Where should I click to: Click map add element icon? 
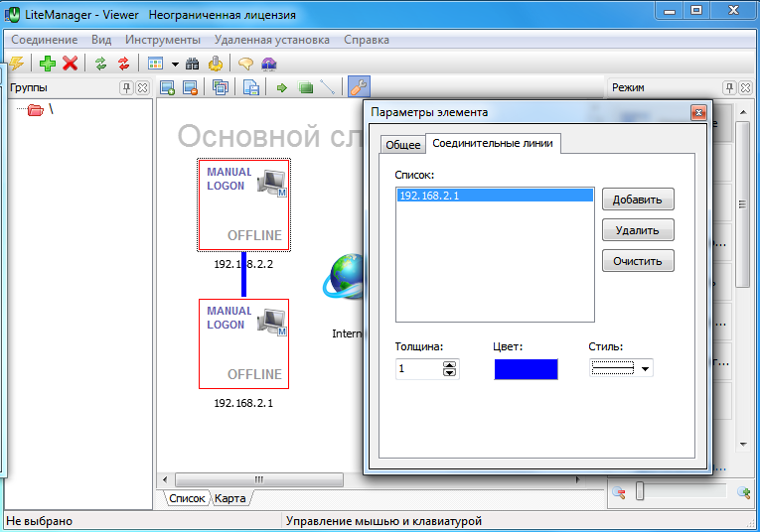pyautogui.click(x=167, y=87)
